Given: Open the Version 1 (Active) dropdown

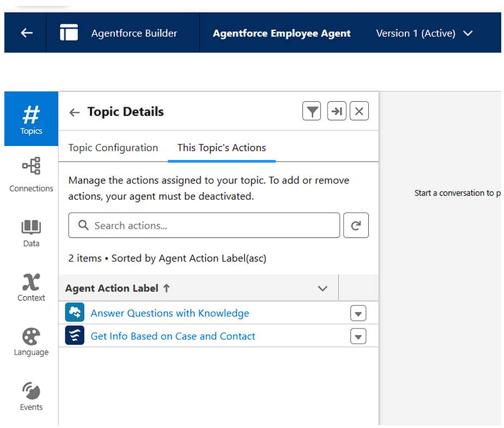Looking at the screenshot, I should click(x=424, y=33).
